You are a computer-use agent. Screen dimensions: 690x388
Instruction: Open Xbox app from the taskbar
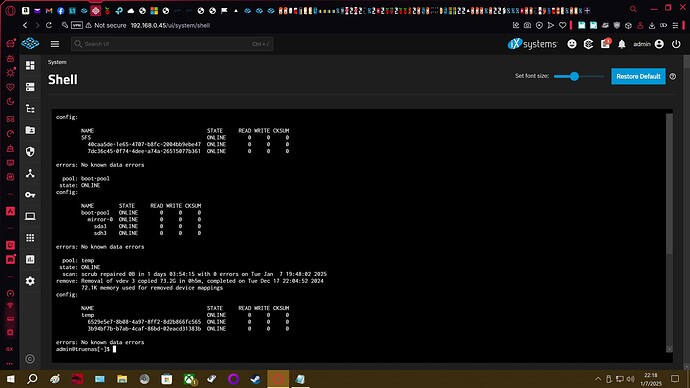coord(189,379)
